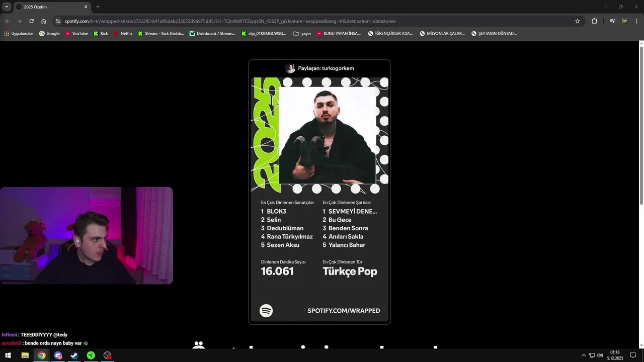Screen dimensions: 644x362
Task: Open the media controls icon in toolbar
Action: click(x=612, y=21)
